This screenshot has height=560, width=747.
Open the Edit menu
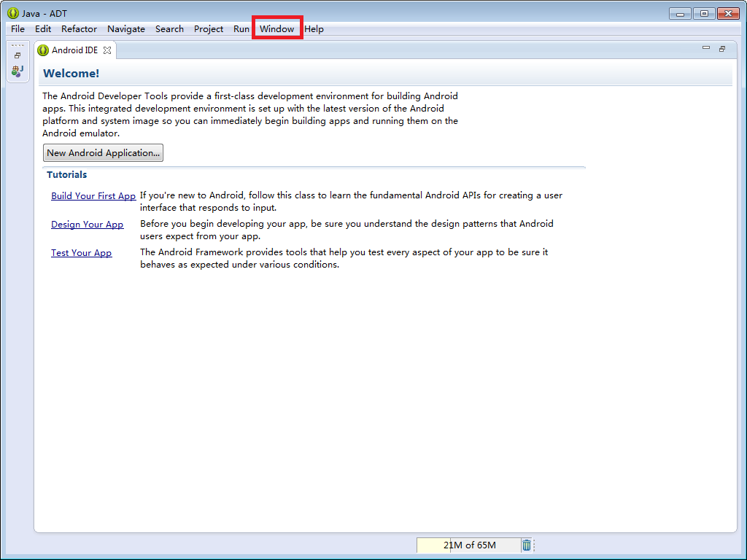click(x=43, y=29)
